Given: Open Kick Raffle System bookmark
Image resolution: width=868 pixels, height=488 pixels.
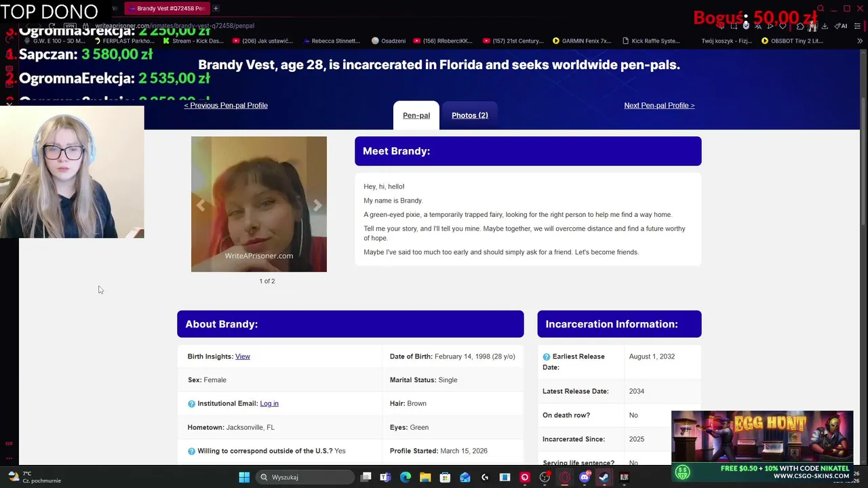Looking at the screenshot, I should click(651, 41).
